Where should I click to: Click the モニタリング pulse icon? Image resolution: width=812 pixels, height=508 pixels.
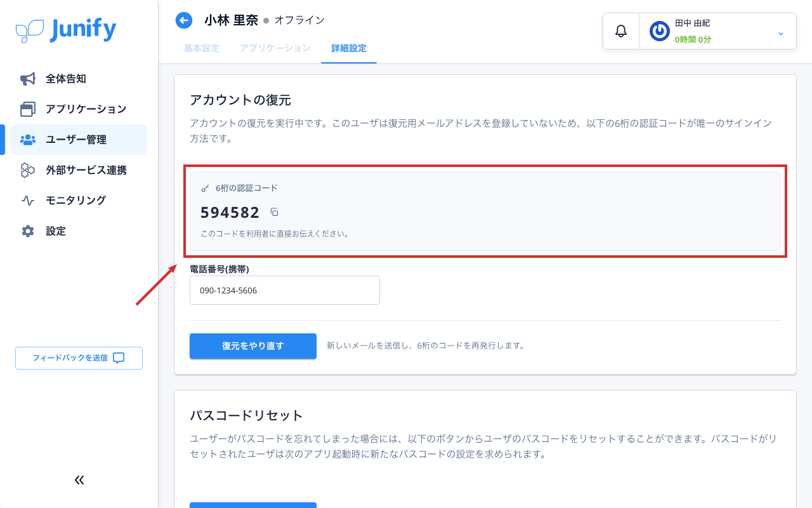coord(28,201)
